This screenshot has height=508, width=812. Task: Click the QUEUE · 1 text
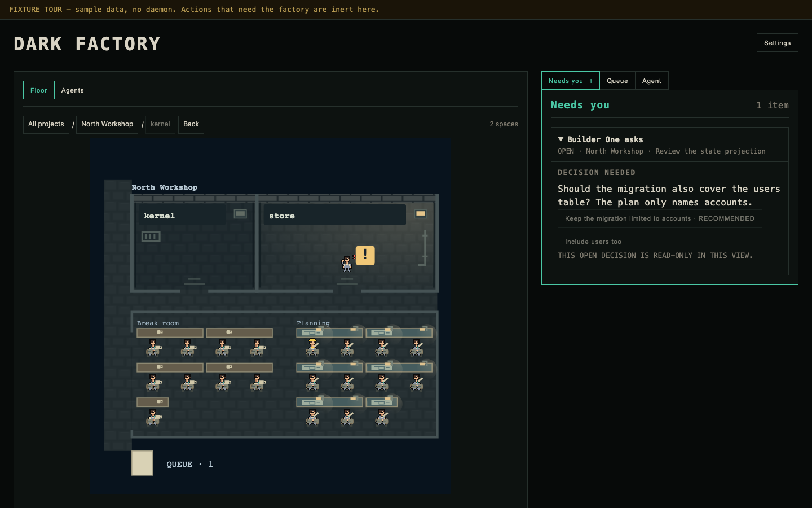pyautogui.click(x=189, y=464)
